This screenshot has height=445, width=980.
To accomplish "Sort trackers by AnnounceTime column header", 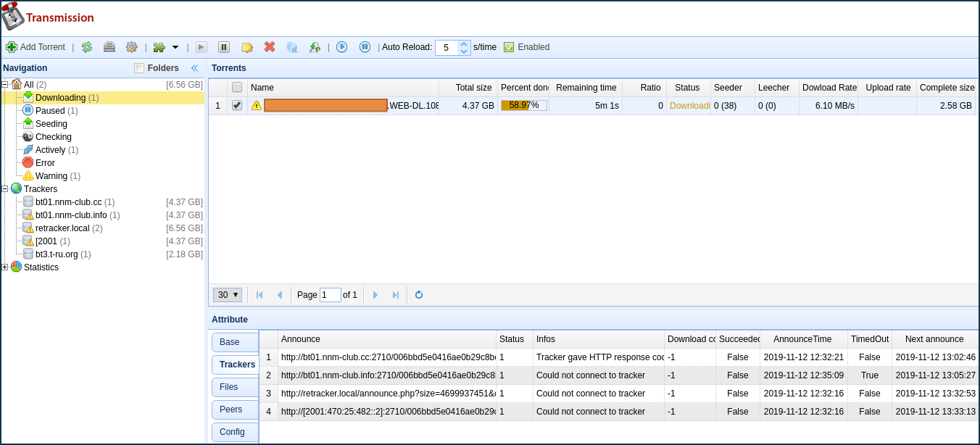I will (804, 339).
